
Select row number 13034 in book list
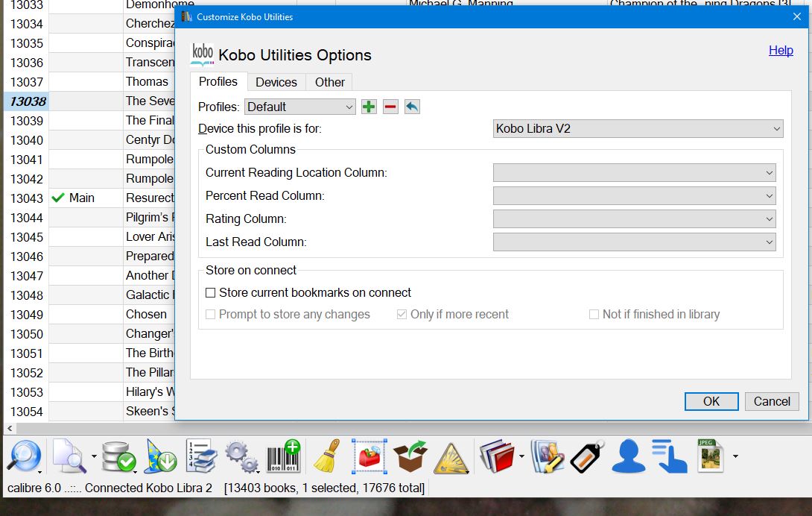tap(27, 24)
